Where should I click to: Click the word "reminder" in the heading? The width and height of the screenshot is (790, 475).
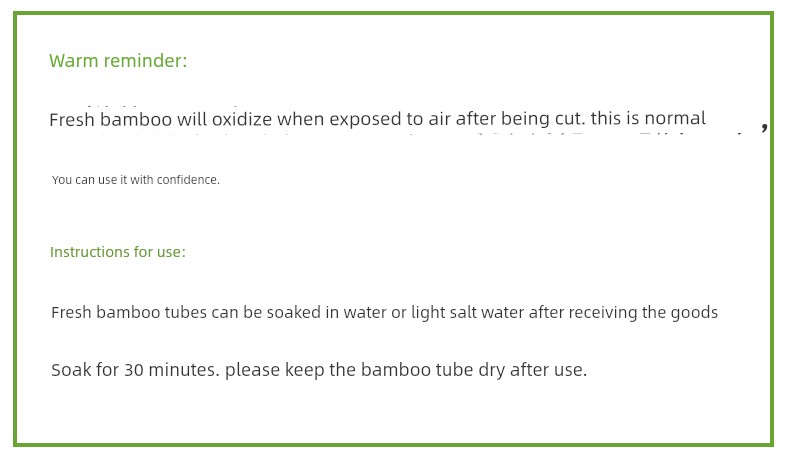tap(142, 61)
